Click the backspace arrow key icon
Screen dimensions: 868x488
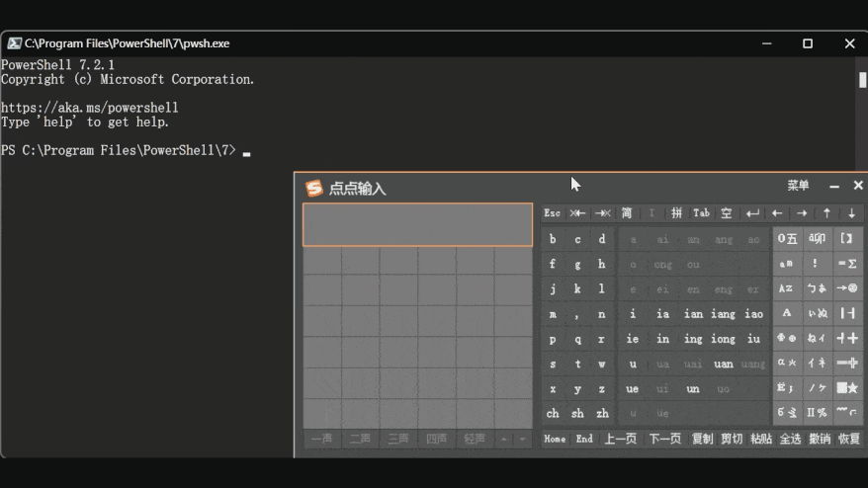tap(577, 213)
